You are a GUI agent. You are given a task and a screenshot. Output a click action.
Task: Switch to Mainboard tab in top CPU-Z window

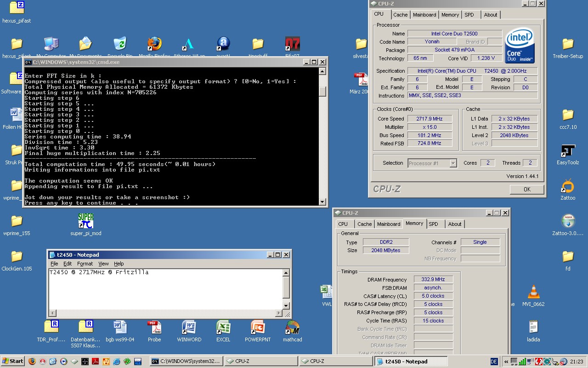424,15
